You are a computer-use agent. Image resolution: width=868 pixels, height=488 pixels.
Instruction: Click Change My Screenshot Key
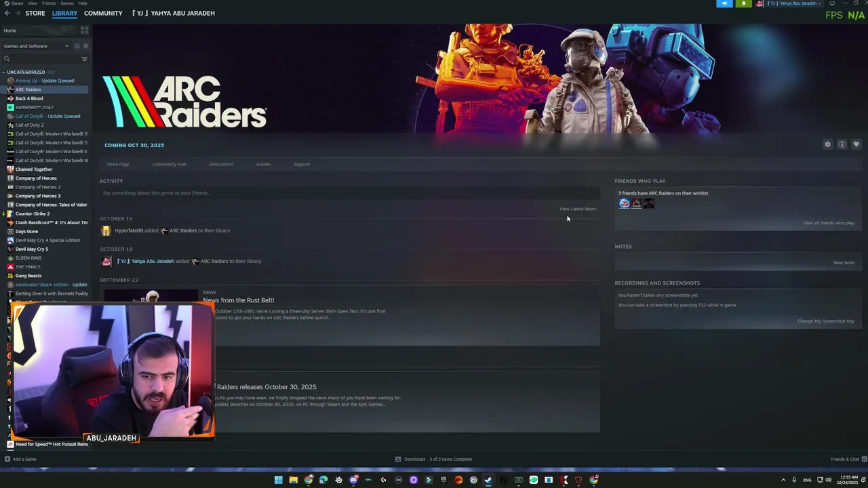pyautogui.click(x=825, y=321)
